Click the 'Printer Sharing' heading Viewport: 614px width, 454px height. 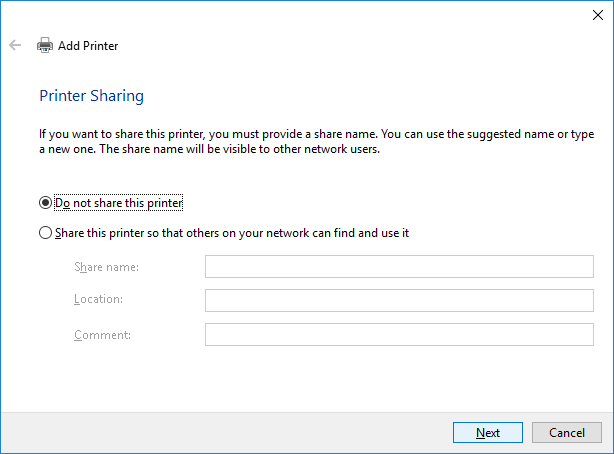click(x=91, y=96)
